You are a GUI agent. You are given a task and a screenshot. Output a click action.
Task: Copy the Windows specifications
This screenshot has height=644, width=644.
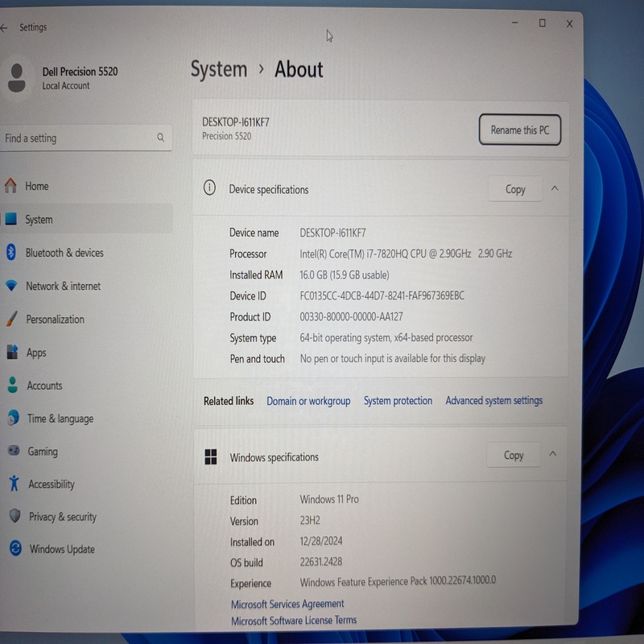[x=514, y=455]
